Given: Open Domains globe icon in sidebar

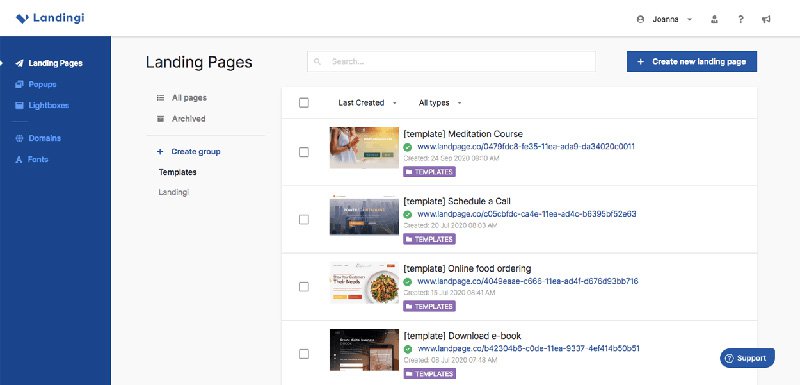Looking at the screenshot, I should [x=19, y=138].
